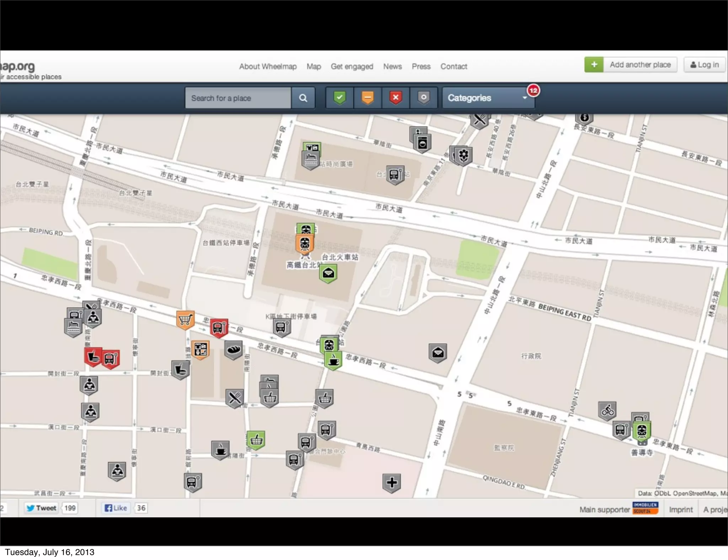Screen dimensions: 728x560
Task: Select the orange shopping cart marker
Action: pos(185,319)
